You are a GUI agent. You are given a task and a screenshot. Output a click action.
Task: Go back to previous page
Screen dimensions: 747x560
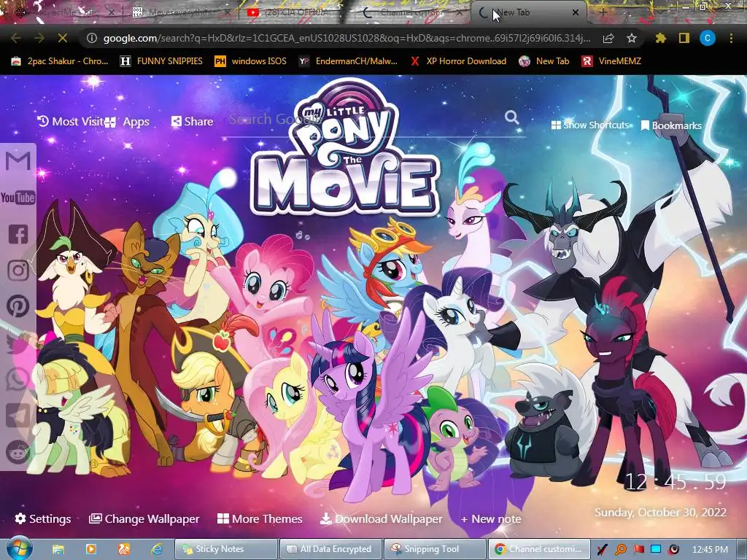point(16,38)
